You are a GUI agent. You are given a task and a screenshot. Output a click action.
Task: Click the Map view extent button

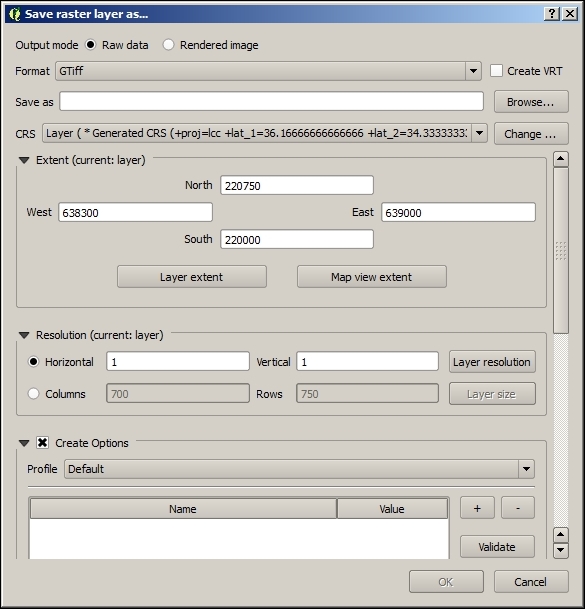click(x=372, y=277)
